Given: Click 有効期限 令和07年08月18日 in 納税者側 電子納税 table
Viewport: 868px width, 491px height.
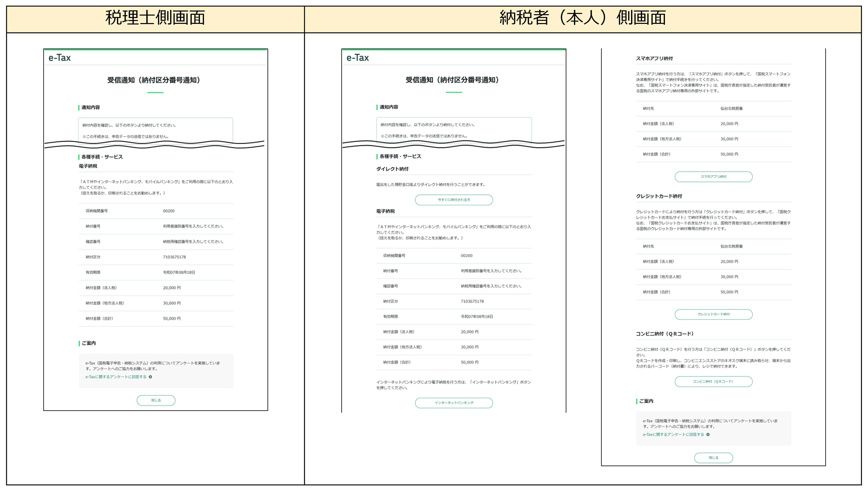Looking at the screenshot, I should click(x=477, y=317).
